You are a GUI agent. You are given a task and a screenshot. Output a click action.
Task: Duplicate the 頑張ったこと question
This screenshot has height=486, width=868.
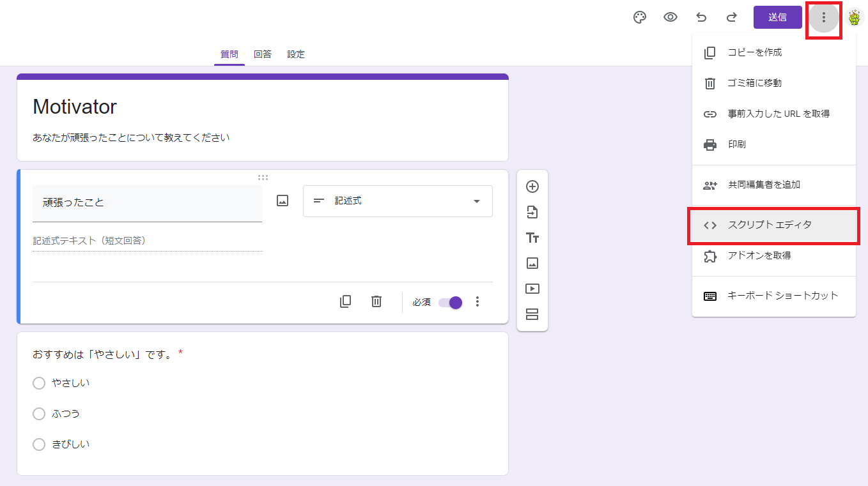click(x=346, y=301)
